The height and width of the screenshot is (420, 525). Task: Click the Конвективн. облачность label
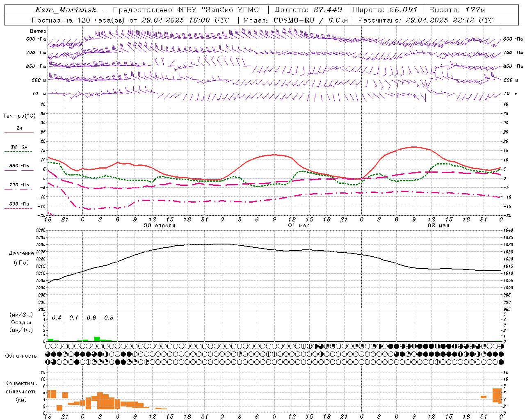(x=21, y=388)
